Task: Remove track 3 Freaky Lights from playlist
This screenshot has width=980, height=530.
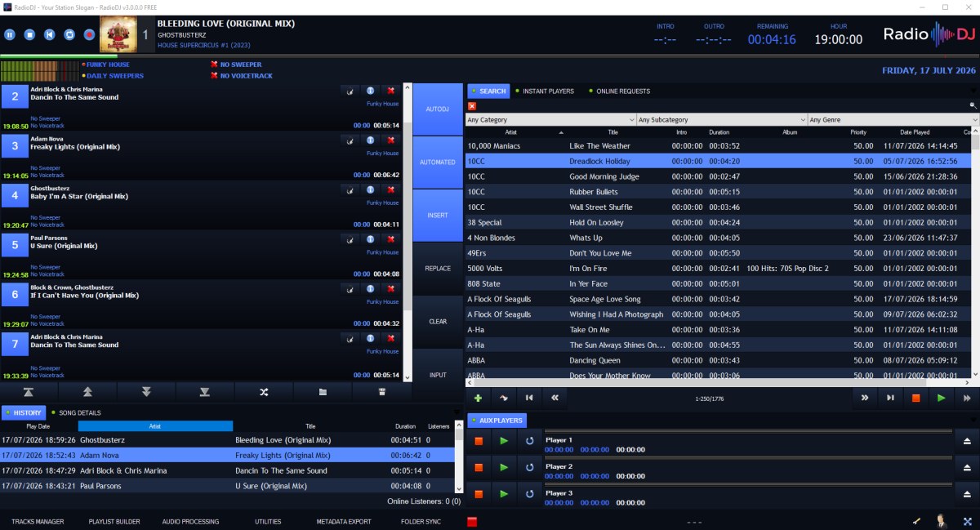Action: 390,140
